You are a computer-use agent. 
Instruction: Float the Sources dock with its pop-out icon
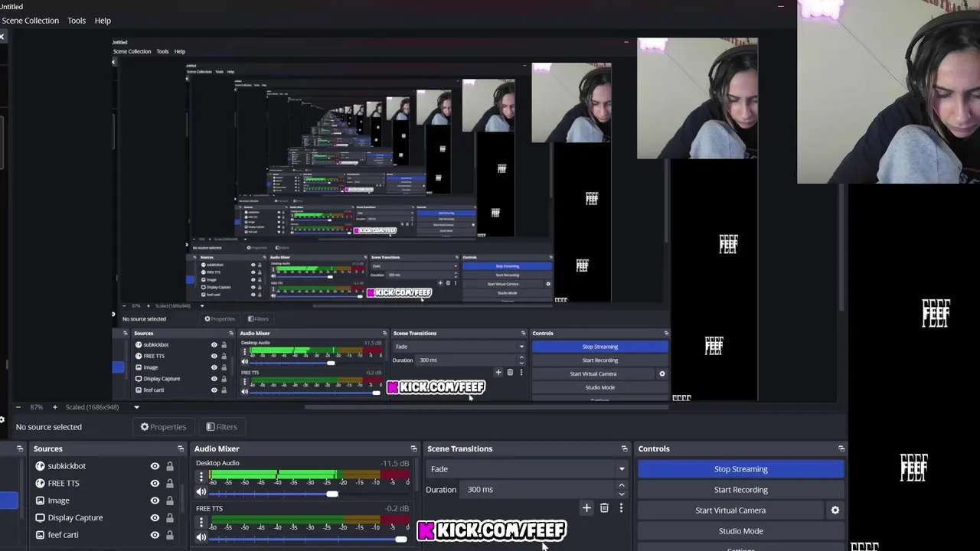[x=181, y=448]
